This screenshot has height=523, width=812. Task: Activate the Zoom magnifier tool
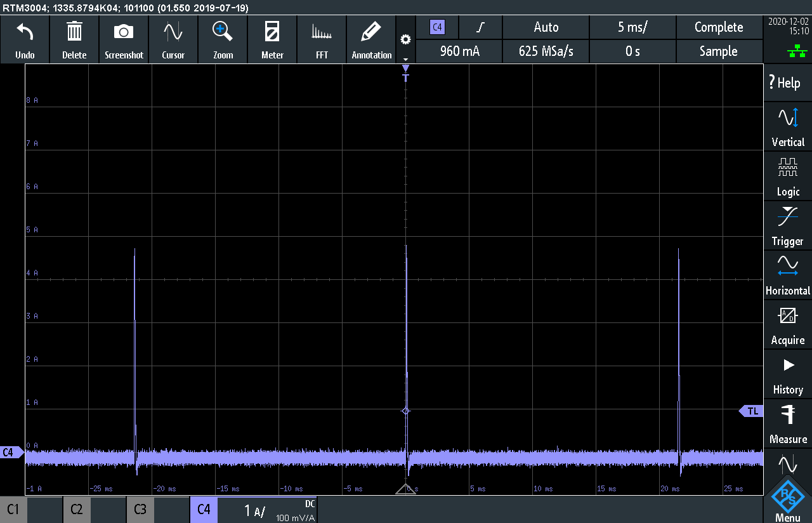(223, 39)
